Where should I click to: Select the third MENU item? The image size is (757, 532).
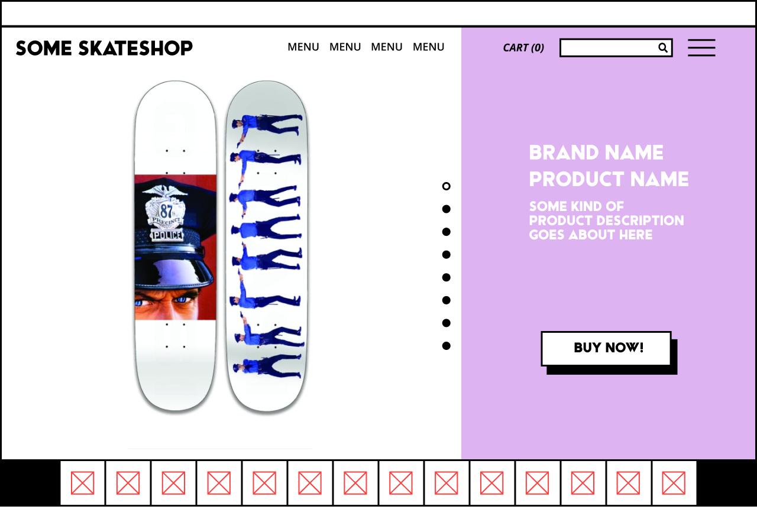click(x=386, y=47)
